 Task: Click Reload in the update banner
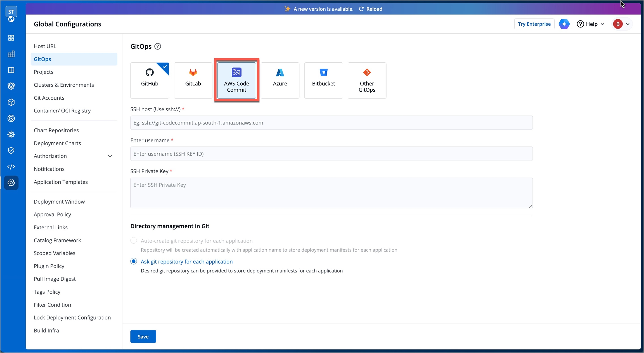[x=371, y=9]
